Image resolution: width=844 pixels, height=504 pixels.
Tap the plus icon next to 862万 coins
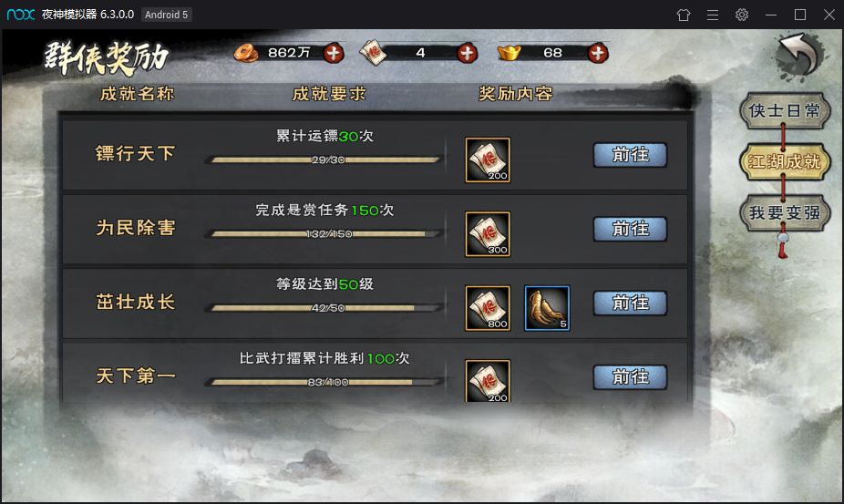[334, 53]
